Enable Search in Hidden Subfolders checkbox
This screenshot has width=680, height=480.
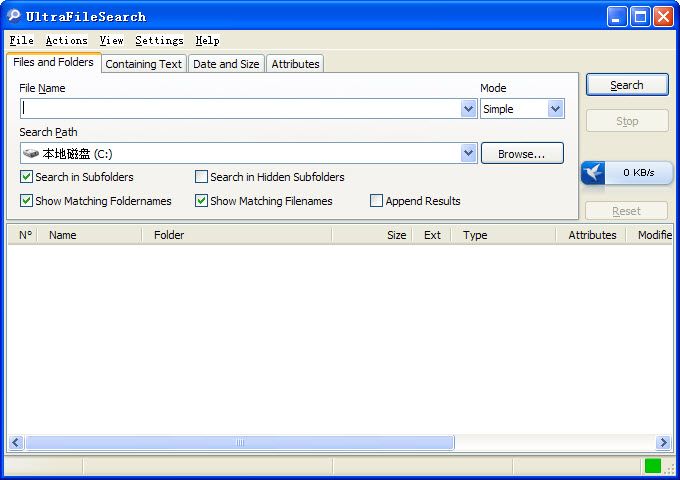click(201, 177)
